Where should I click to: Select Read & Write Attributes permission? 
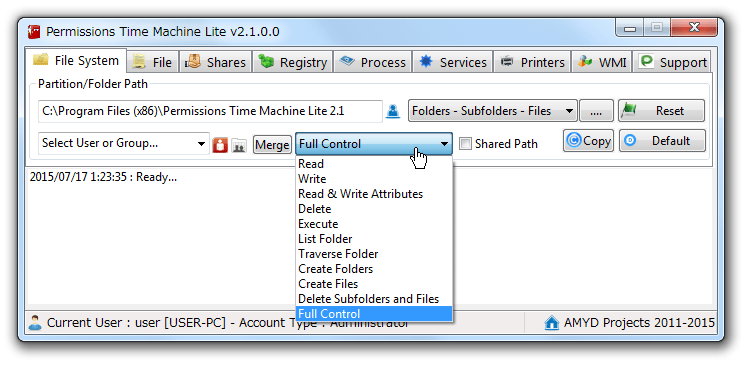point(373,194)
